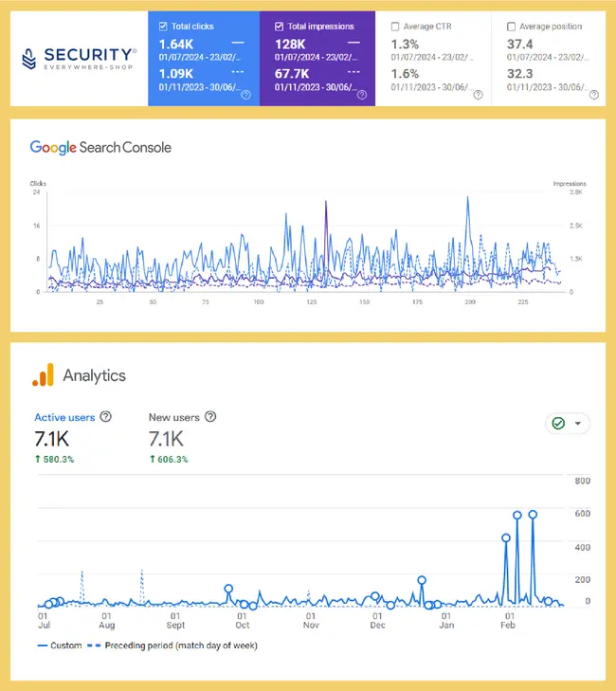The height and width of the screenshot is (691, 616).
Task: Click the 32.3 previous position value
Action: [x=520, y=74]
